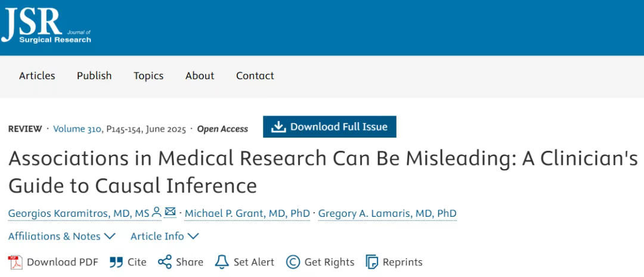This screenshot has height=277, width=644.
Task: Open the Volume 310 issue link
Action: (x=77, y=129)
